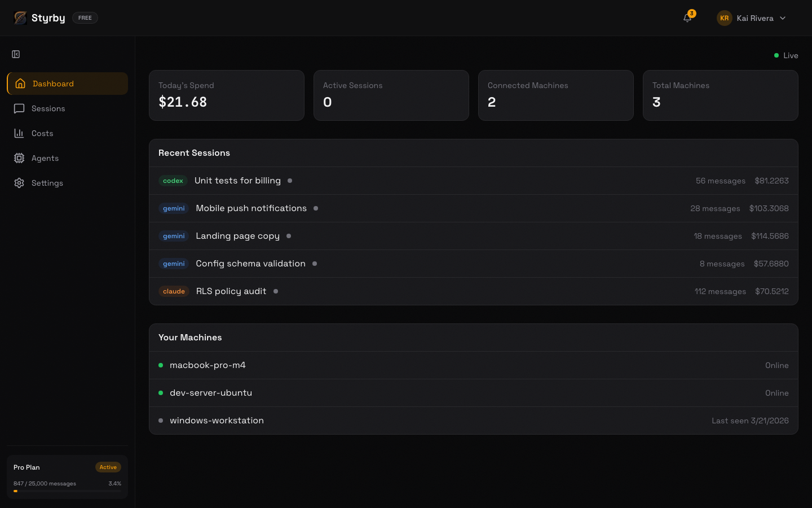Click the Styrby feather logo
The width and height of the screenshot is (812, 508).
(x=20, y=17)
